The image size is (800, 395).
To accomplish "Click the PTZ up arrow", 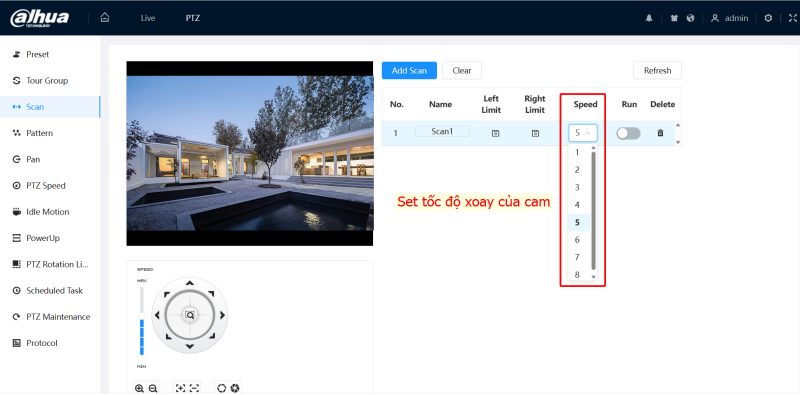I will click(x=190, y=283).
